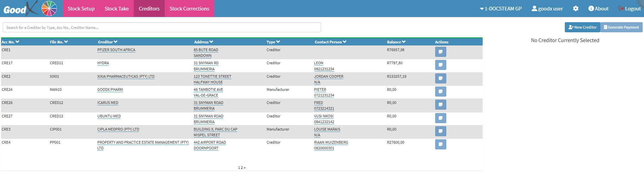
Task: Click the New Creditor button
Action: click(582, 27)
